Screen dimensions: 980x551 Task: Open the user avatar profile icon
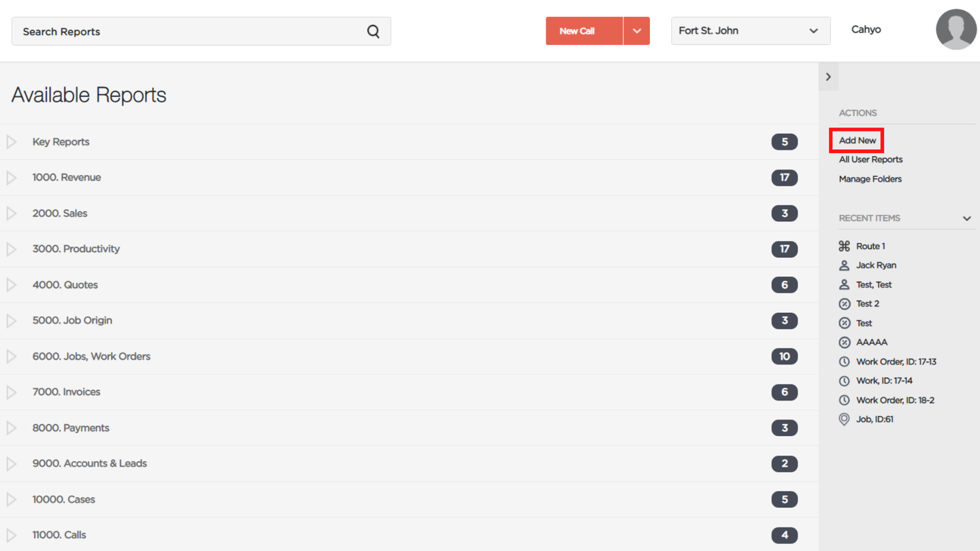point(956,30)
